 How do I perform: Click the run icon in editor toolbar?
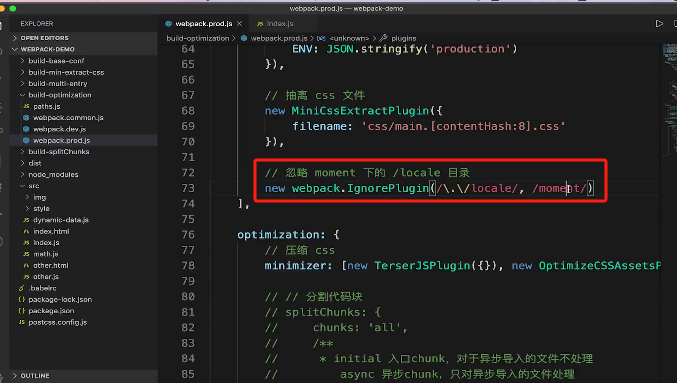pos(659,24)
